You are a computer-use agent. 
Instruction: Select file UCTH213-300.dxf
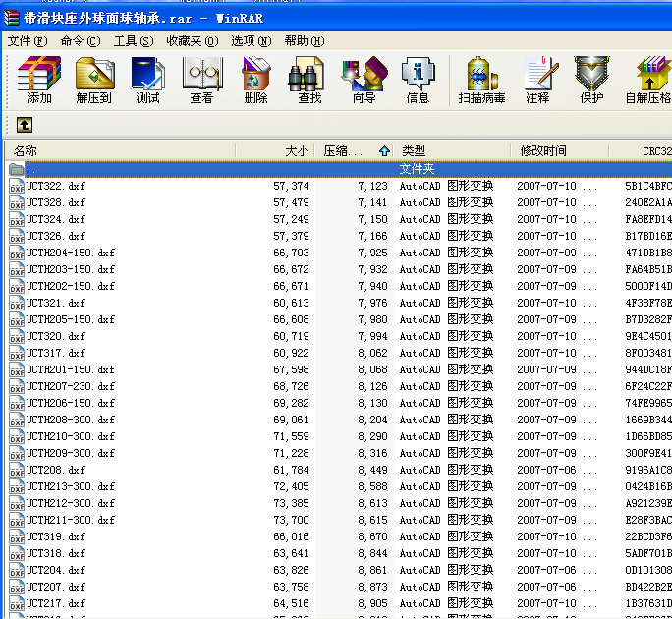71,487
